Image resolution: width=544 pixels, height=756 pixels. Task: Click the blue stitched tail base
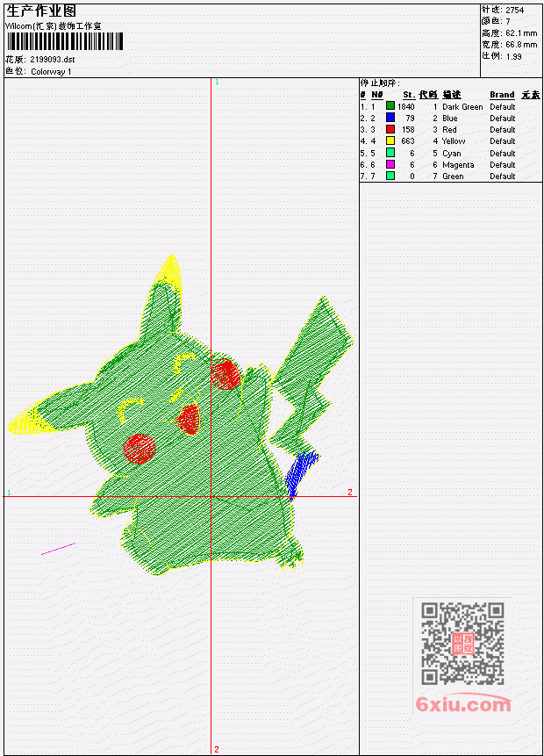(300, 474)
